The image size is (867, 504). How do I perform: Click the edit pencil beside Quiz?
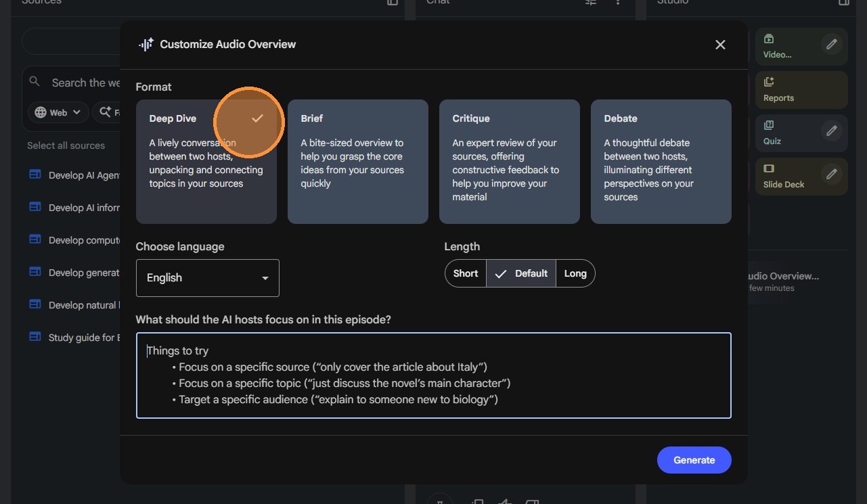(x=832, y=131)
